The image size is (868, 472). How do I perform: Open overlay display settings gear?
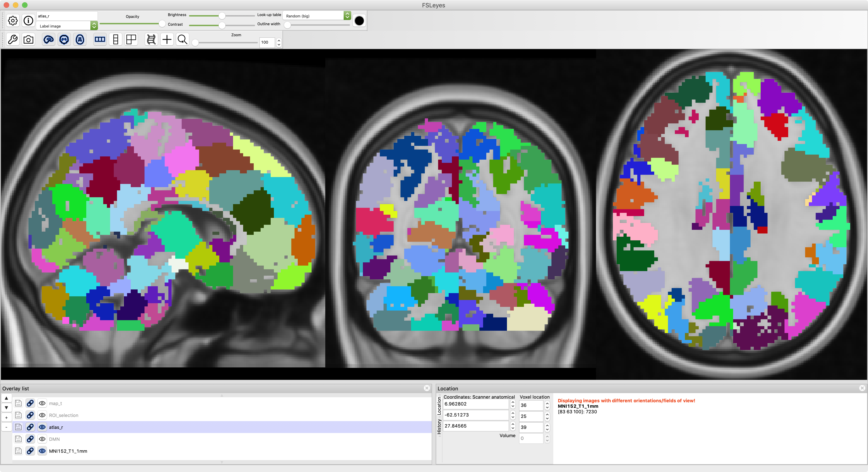click(13, 21)
